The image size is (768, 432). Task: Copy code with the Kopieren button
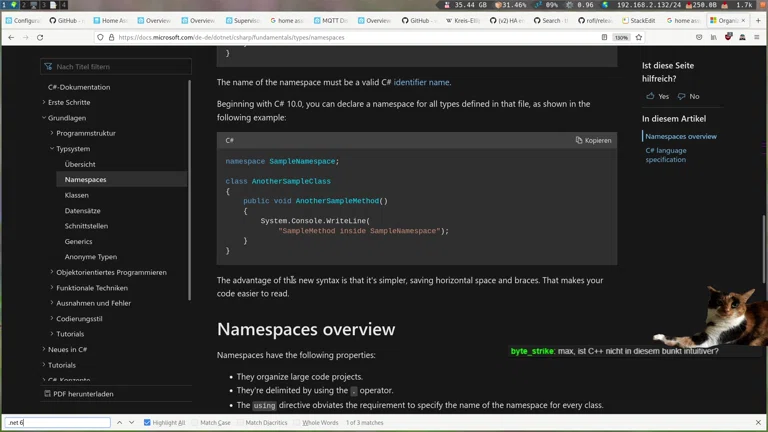pyautogui.click(x=593, y=140)
